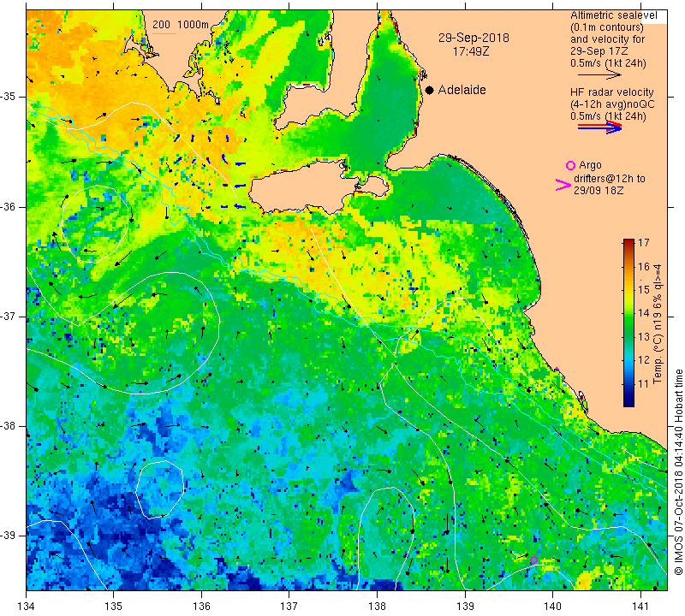The height and width of the screenshot is (616, 685).
Task: Click the -35 latitude axis label
Action: point(9,97)
